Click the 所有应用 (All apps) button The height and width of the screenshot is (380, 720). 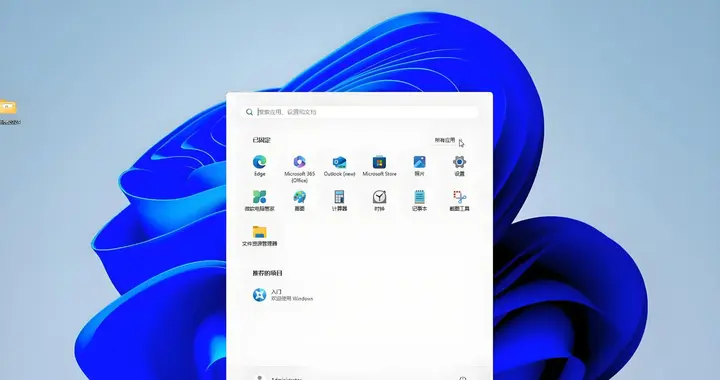449,140
